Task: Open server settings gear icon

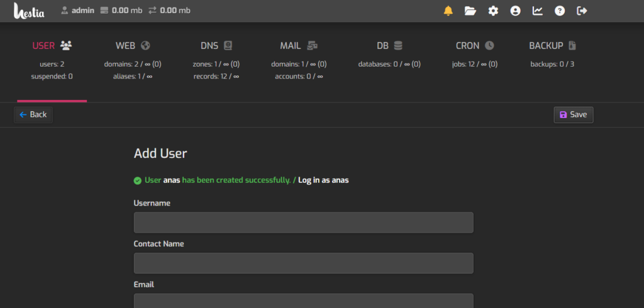Action: 493,11
